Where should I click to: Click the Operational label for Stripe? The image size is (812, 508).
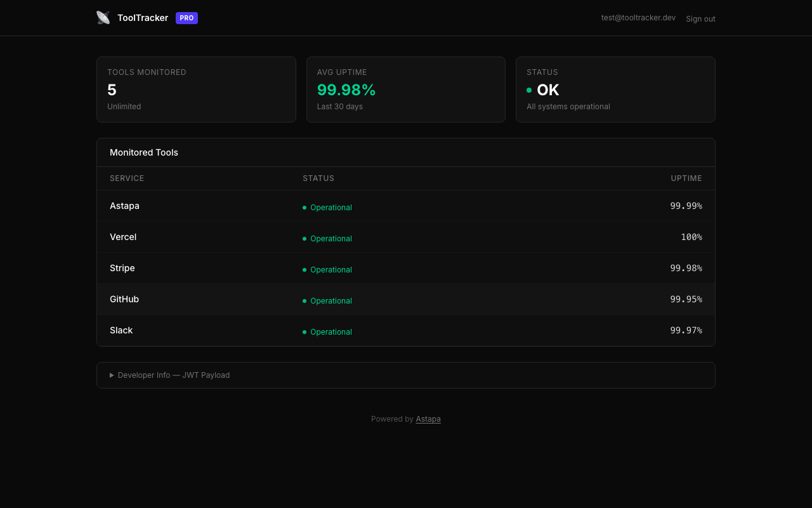[331, 270]
